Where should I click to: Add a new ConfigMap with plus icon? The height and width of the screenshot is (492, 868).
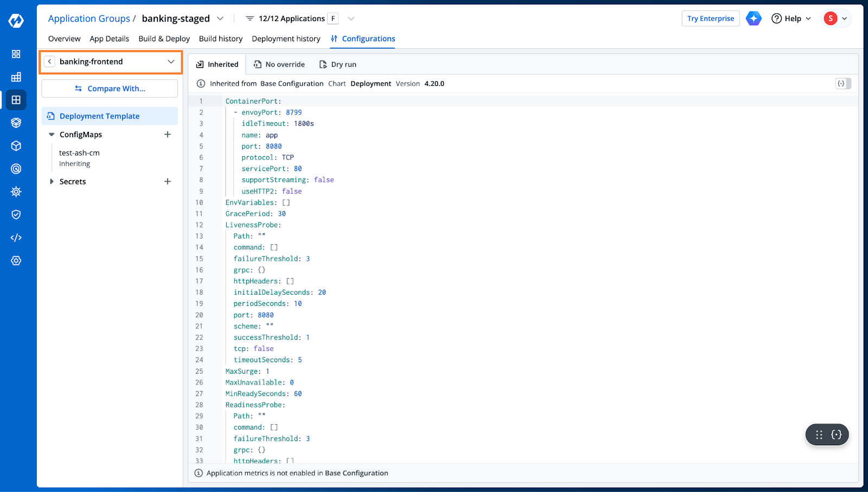pyautogui.click(x=168, y=135)
